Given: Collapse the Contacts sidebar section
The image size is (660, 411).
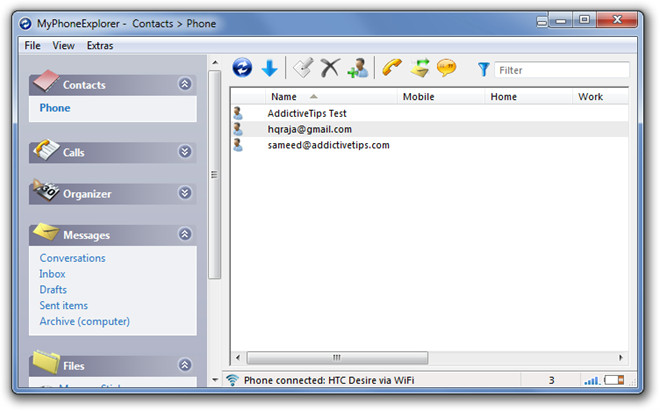Looking at the screenshot, I should click(185, 84).
